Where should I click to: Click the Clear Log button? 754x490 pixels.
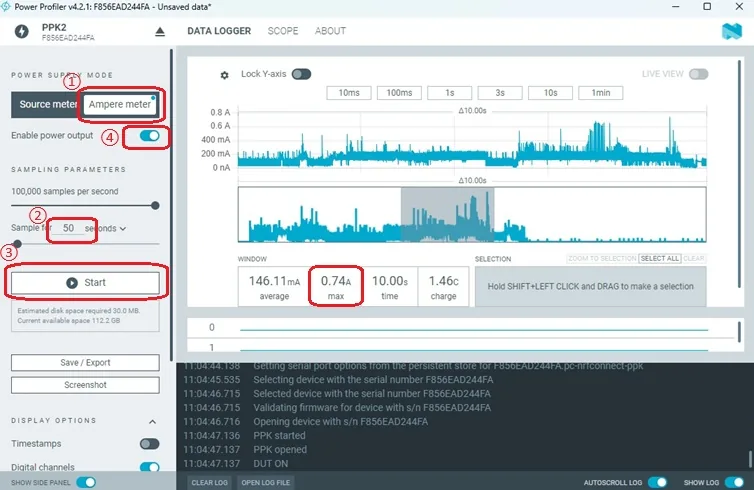209,482
